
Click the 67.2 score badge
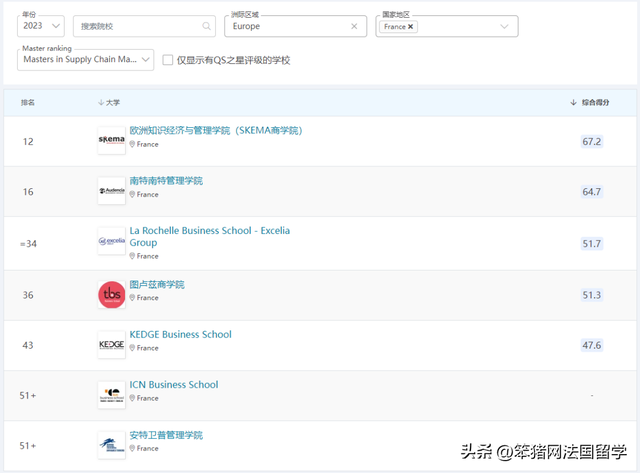pyautogui.click(x=592, y=142)
